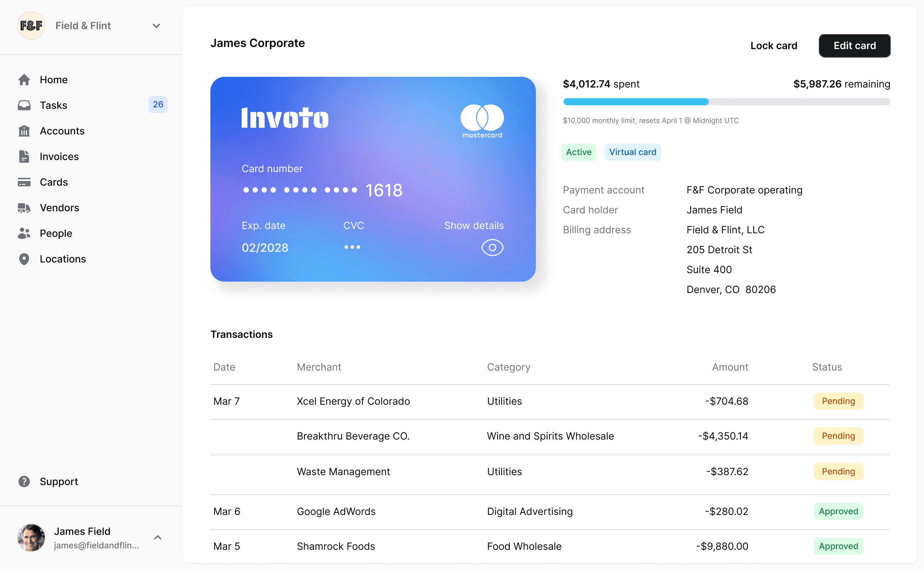Collapse the James Field account menu
Viewport: 924px width, 569px height.
tap(157, 537)
